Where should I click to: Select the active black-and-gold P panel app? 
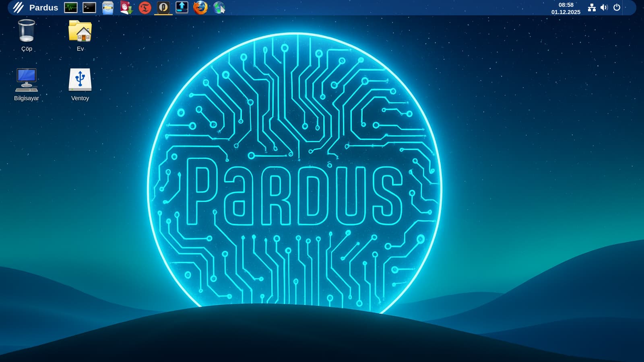(x=163, y=8)
